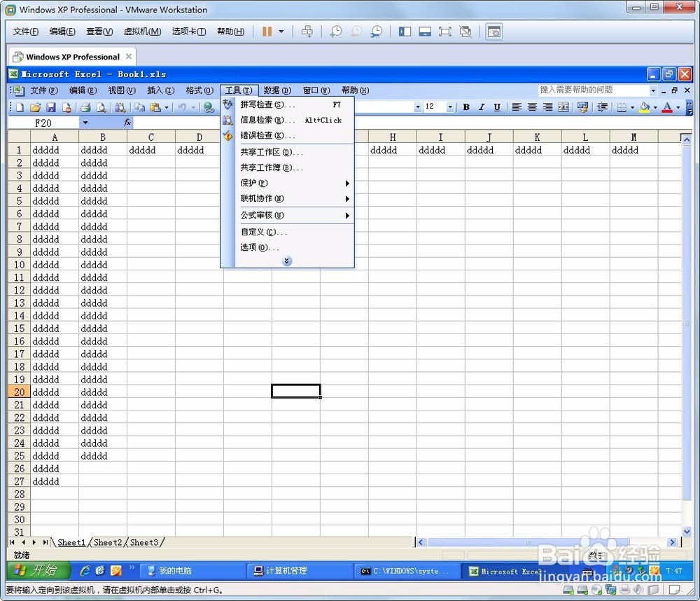Switch to Sheet2 tab
Viewport: 700px width, 601px height.
click(x=108, y=542)
